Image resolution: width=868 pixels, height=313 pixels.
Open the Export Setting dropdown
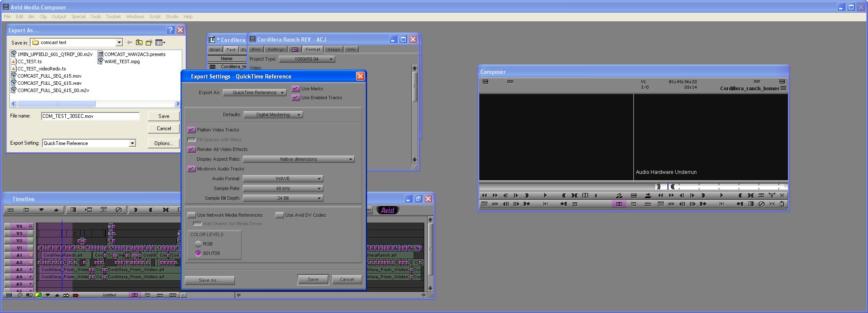coord(132,143)
